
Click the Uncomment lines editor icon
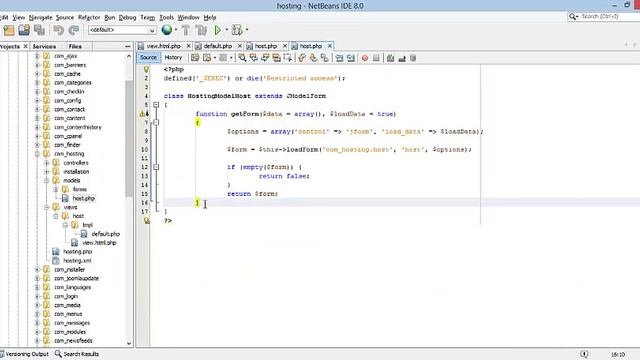pos(402,58)
